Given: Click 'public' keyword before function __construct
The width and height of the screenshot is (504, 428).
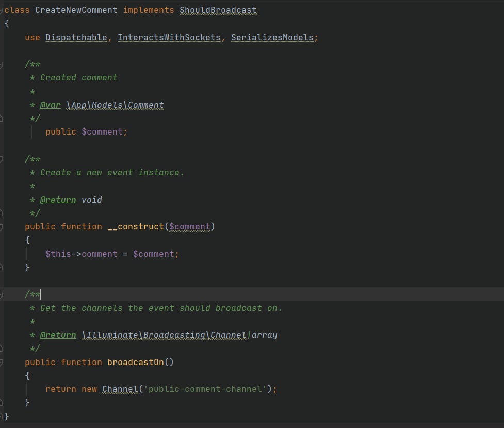Looking at the screenshot, I should [40, 226].
